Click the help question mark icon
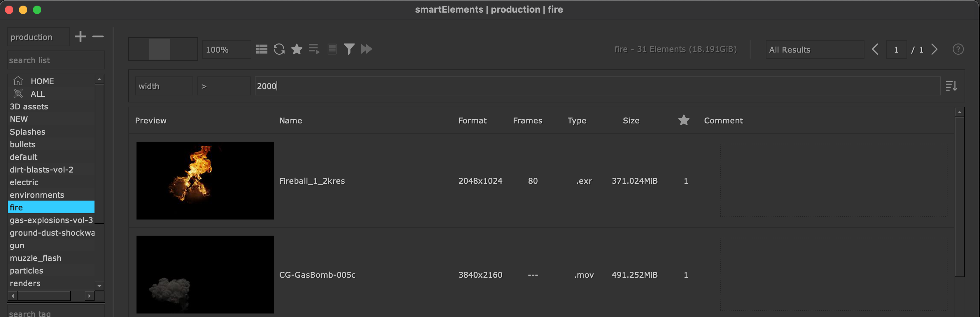 958,49
